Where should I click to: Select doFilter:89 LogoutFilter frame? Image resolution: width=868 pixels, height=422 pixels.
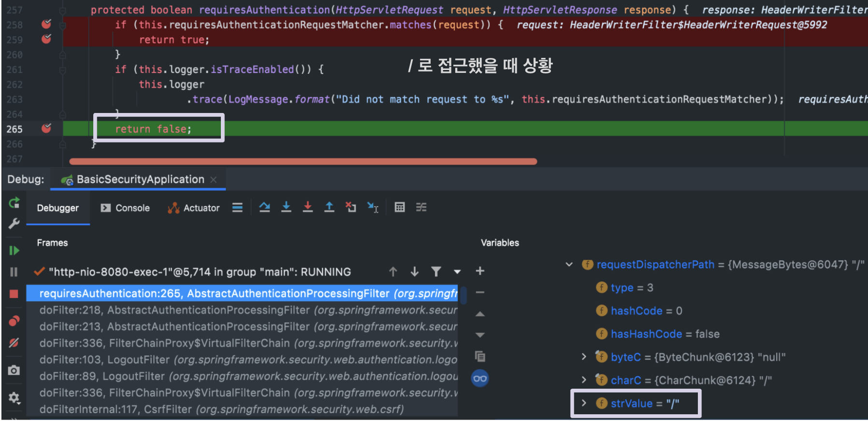coord(242,376)
